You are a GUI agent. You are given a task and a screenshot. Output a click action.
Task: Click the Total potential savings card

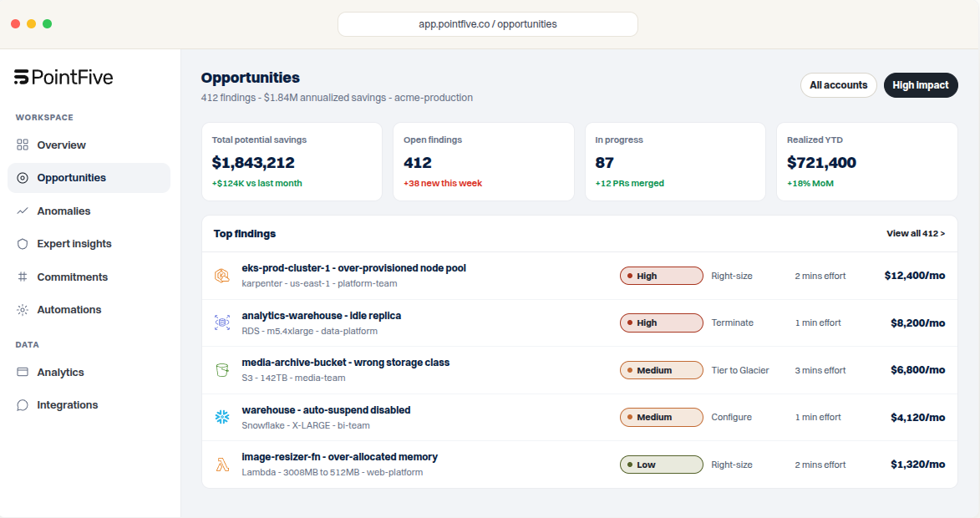coord(292,162)
